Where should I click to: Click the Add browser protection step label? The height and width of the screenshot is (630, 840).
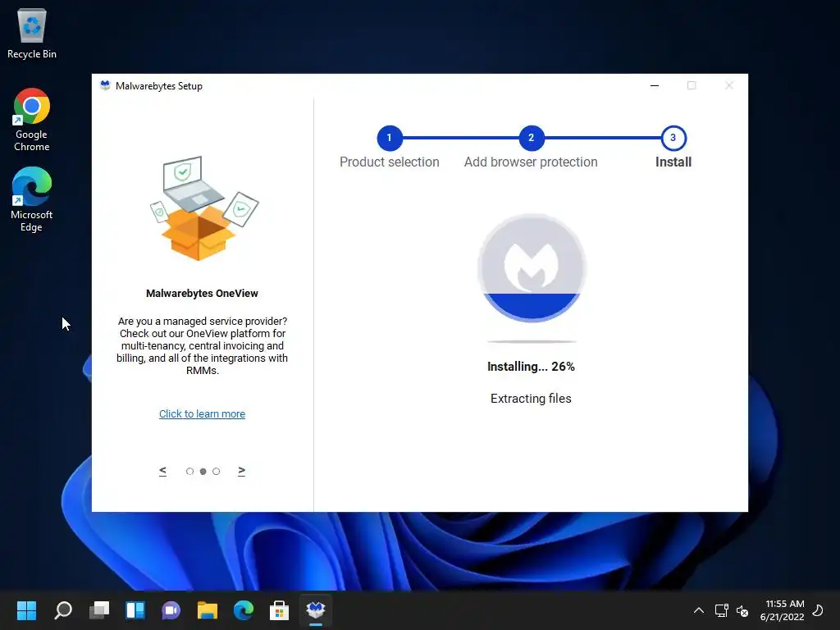(x=531, y=162)
